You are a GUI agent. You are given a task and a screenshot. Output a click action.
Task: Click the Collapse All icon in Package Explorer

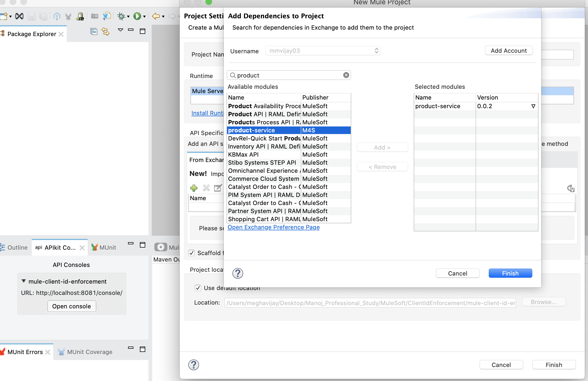click(94, 32)
